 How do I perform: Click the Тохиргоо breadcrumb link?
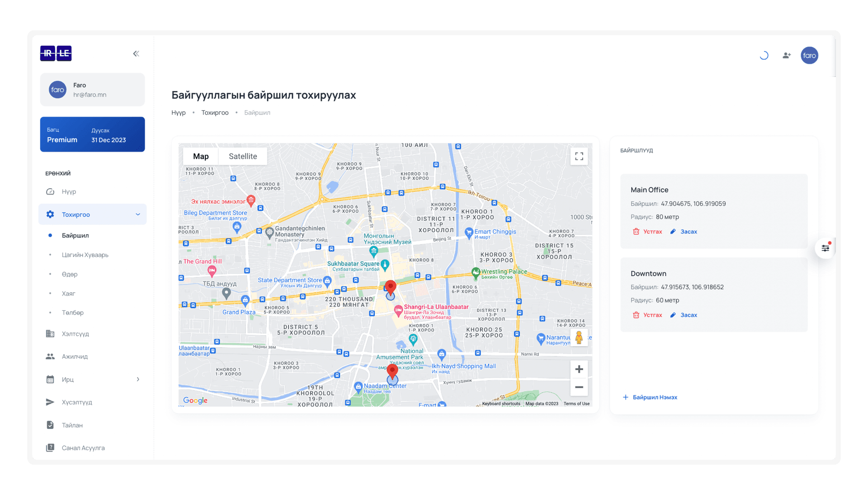pos(215,113)
